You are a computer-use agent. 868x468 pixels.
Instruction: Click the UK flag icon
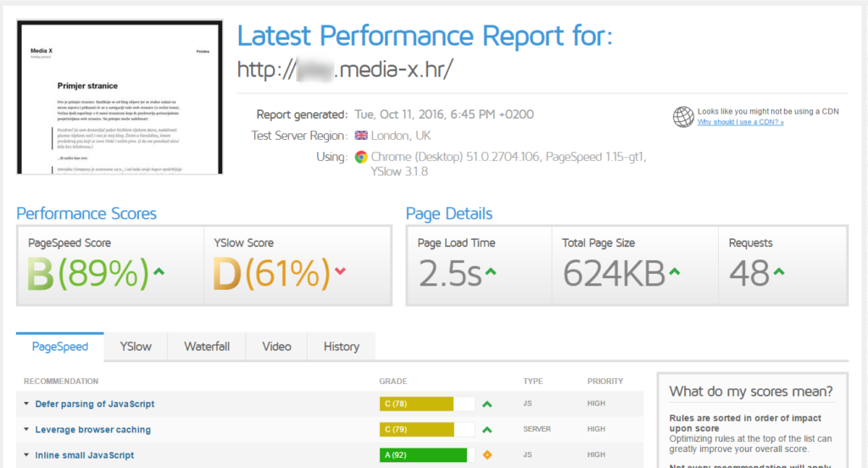pyautogui.click(x=361, y=136)
